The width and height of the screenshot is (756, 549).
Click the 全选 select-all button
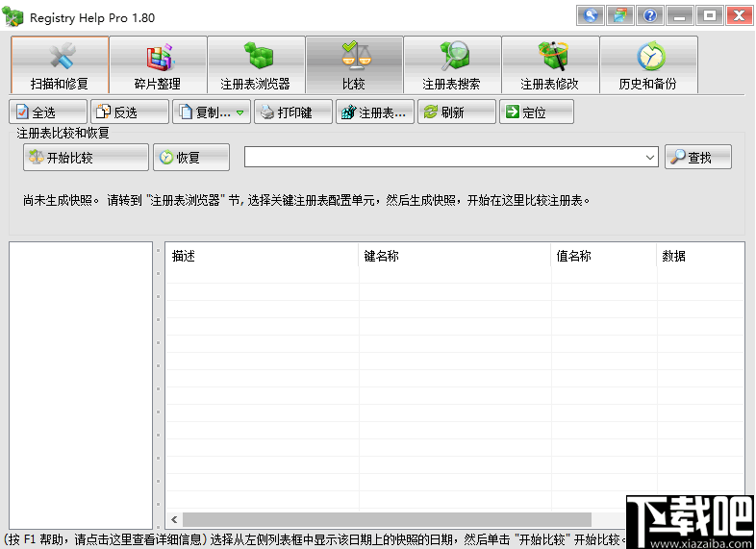[48, 112]
